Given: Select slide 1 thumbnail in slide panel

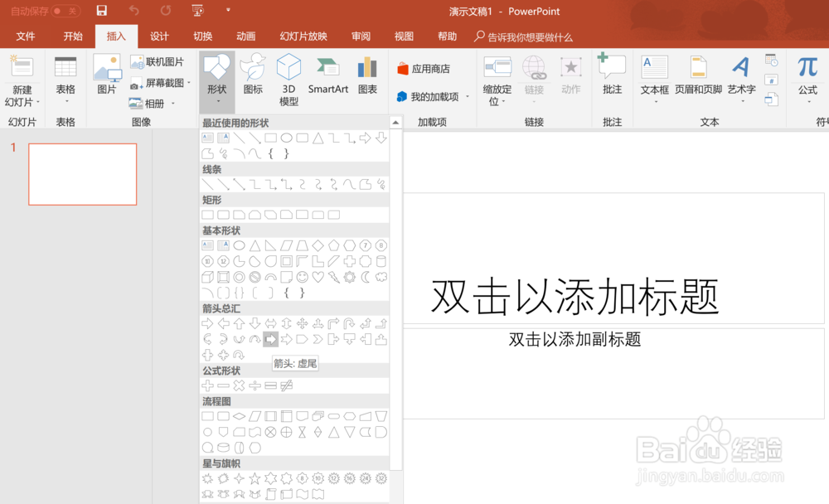Looking at the screenshot, I should pyautogui.click(x=83, y=174).
